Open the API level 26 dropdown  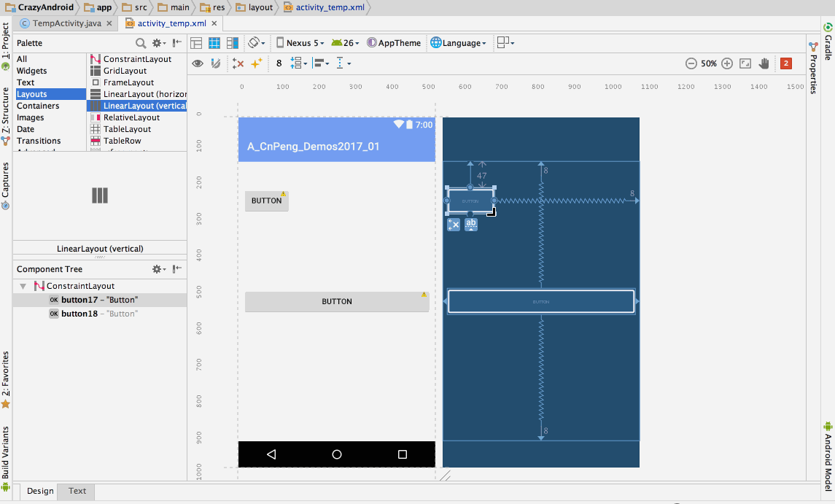pos(345,43)
